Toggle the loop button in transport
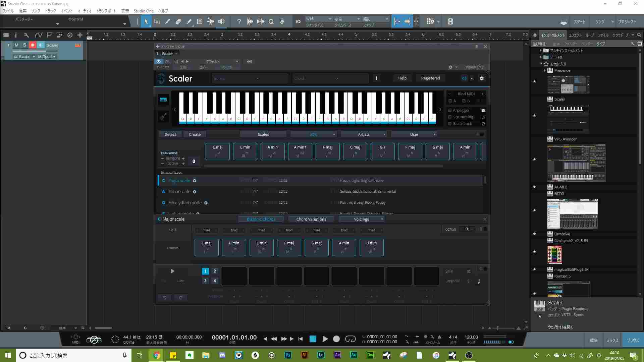This screenshot has width=644, height=362. click(350, 339)
